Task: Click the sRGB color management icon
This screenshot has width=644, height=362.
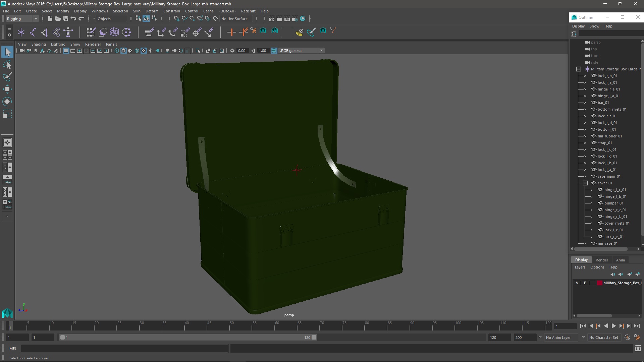Action: (274, 51)
